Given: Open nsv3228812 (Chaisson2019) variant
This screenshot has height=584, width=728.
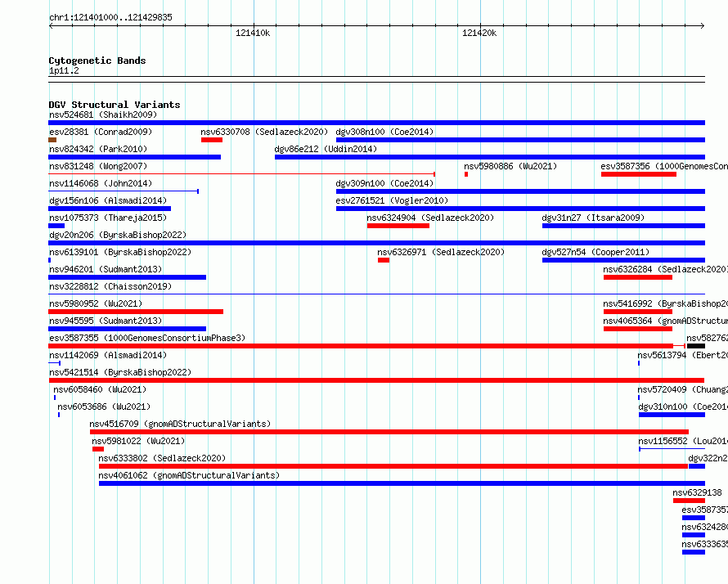Looking at the screenshot, I should (x=110, y=286).
